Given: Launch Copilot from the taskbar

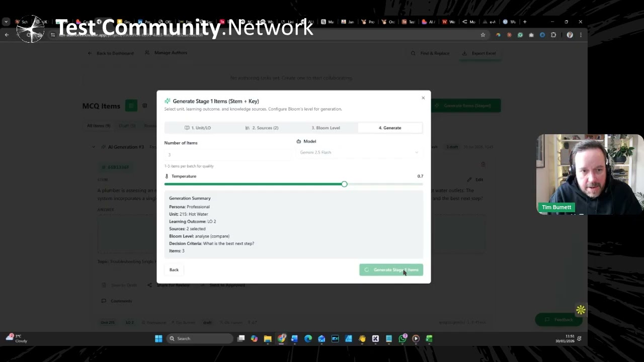Looking at the screenshot, I should point(254,339).
